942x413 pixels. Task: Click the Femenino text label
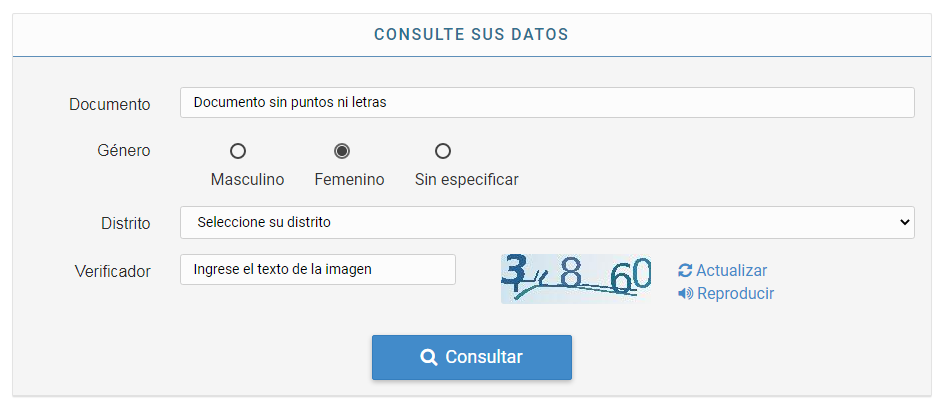coord(349,180)
